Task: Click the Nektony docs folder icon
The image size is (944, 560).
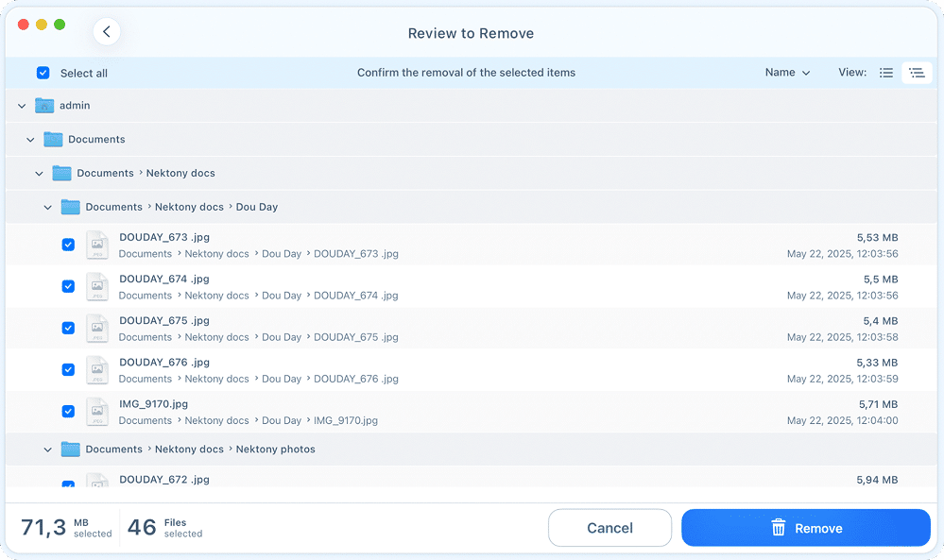Action: (61, 173)
